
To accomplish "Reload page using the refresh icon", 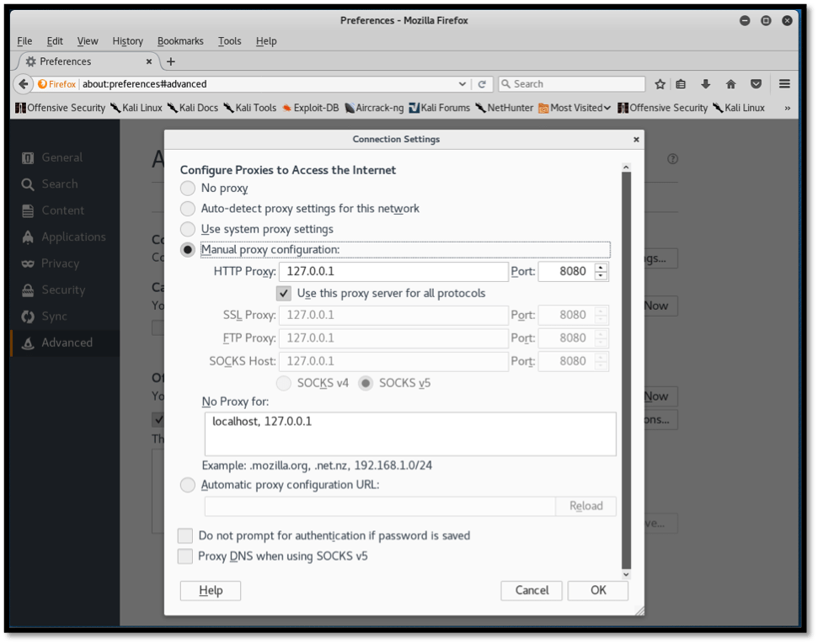I will pyautogui.click(x=483, y=84).
